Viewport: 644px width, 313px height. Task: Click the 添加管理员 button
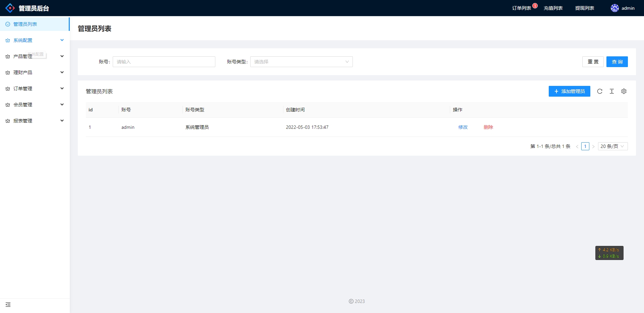pos(569,91)
